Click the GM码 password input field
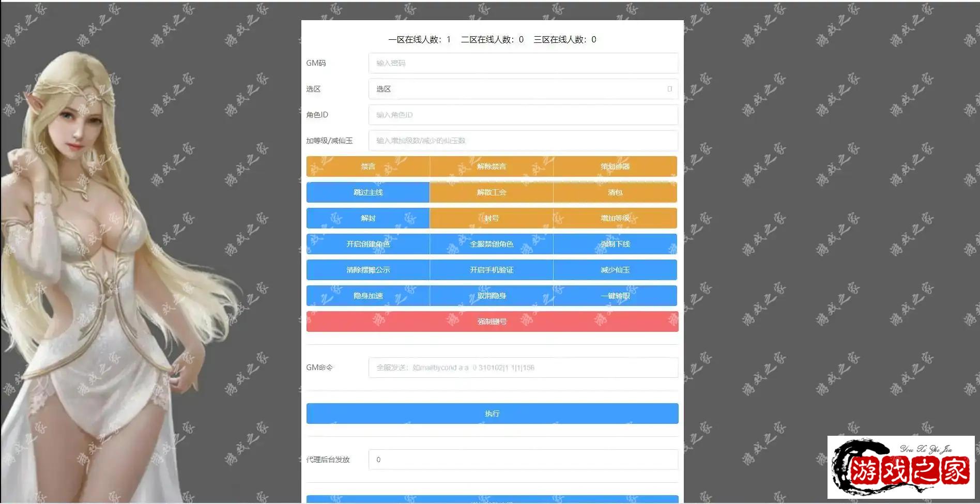980x504 pixels. tap(523, 63)
